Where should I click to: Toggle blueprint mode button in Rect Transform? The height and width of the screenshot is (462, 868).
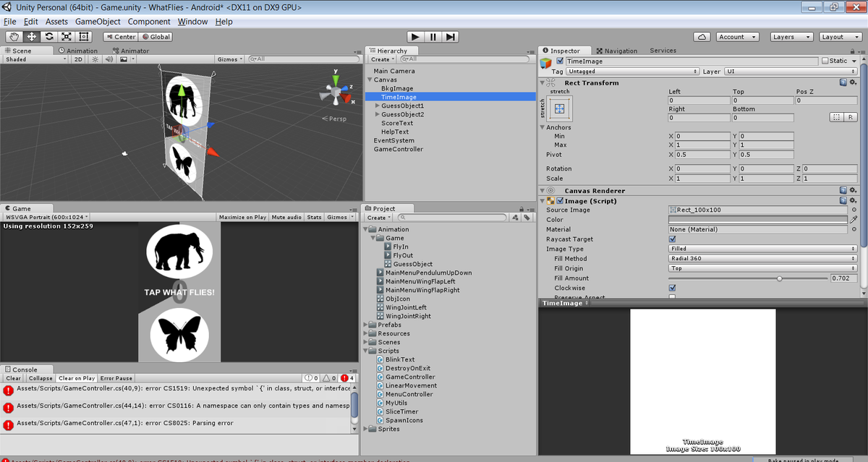click(836, 117)
